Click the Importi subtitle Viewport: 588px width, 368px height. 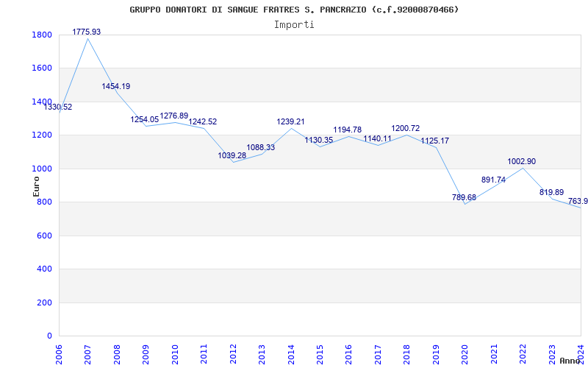coord(294,24)
